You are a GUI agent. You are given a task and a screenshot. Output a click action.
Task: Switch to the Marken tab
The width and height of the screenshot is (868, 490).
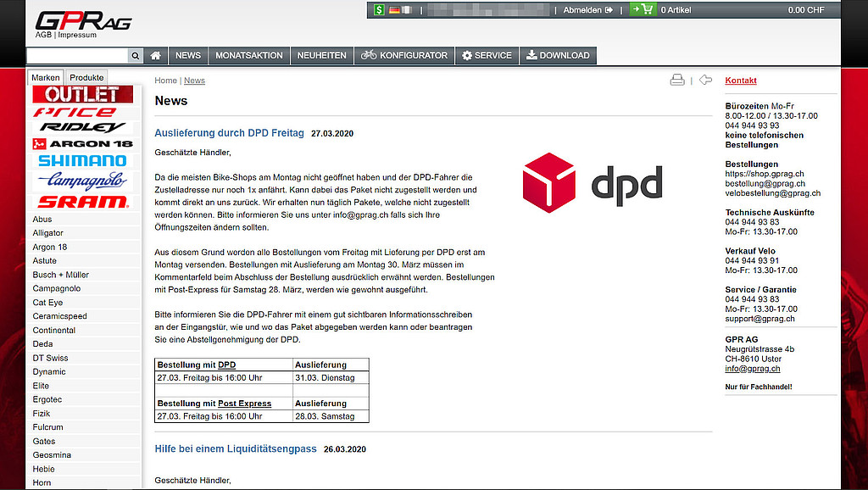(x=46, y=77)
